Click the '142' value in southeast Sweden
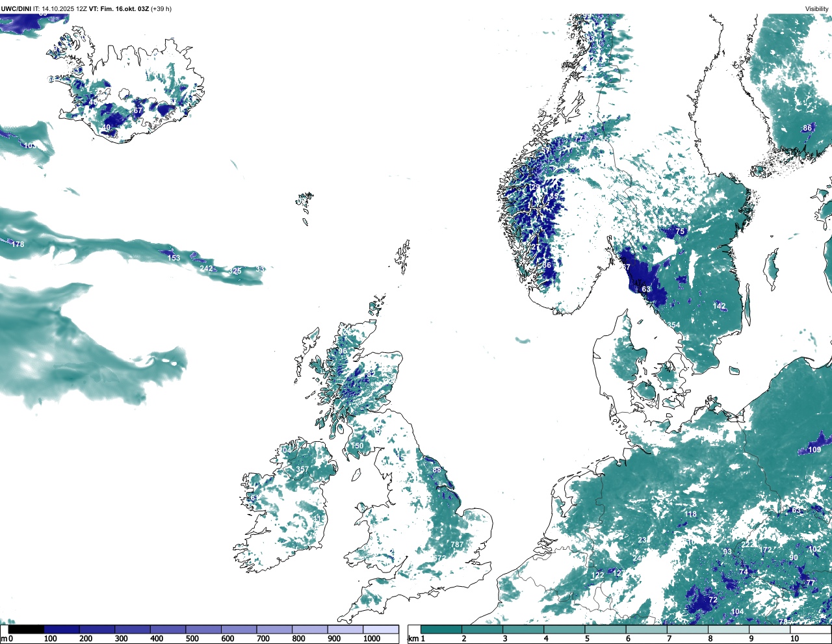Viewport: 832px width, 644px height. click(719, 306)
